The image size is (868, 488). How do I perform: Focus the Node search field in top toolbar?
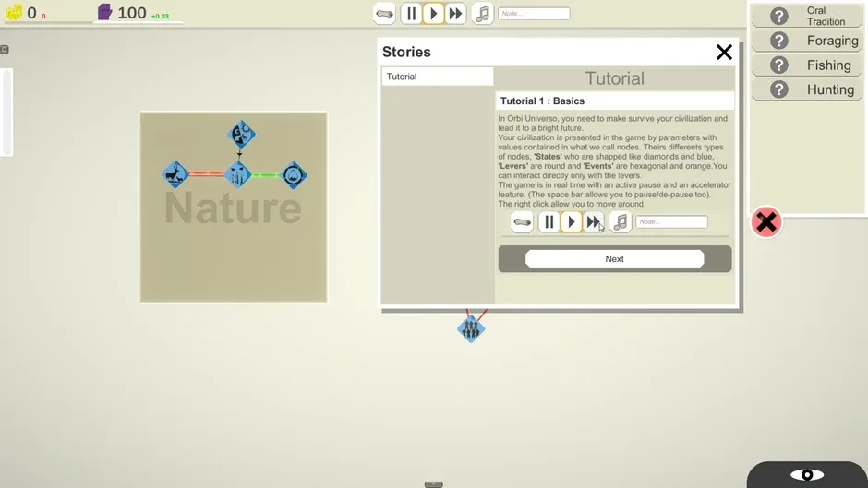pyautogui.click(x=534, y=13)
